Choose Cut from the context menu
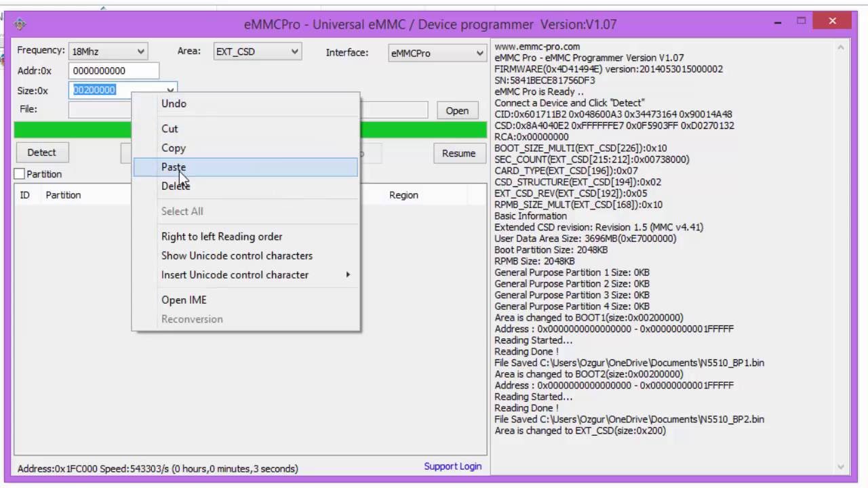Viewport: 868px width, 488px height. point(245,129)
